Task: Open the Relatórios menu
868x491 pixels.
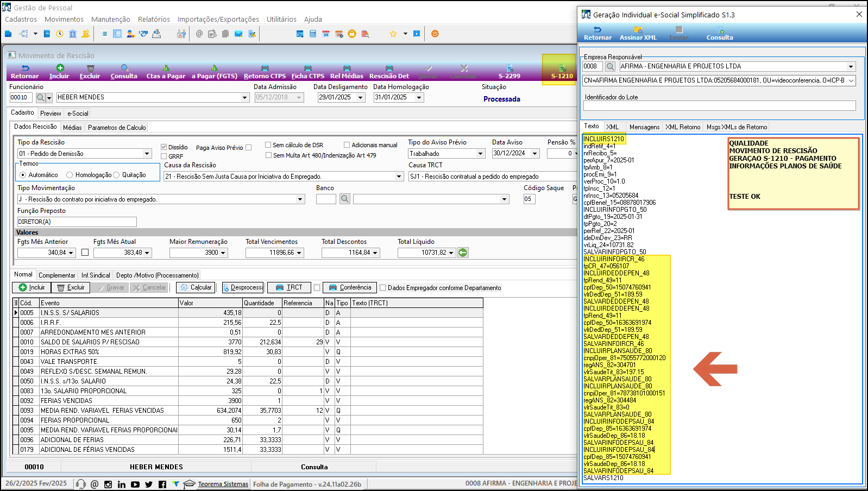Action: click(x=154, y=19)
